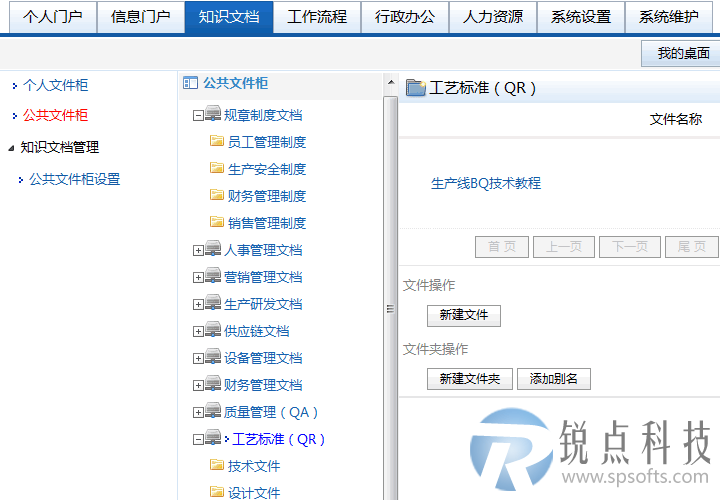Open 公共文件柜设置 in the sidebar
The height and width of the screenshot is (500, 720).
75,179
